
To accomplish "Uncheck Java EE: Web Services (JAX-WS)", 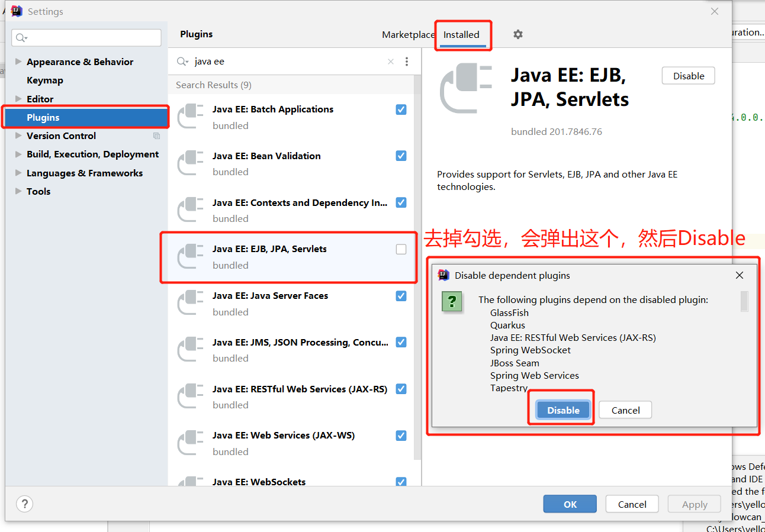I will (401, 436).
